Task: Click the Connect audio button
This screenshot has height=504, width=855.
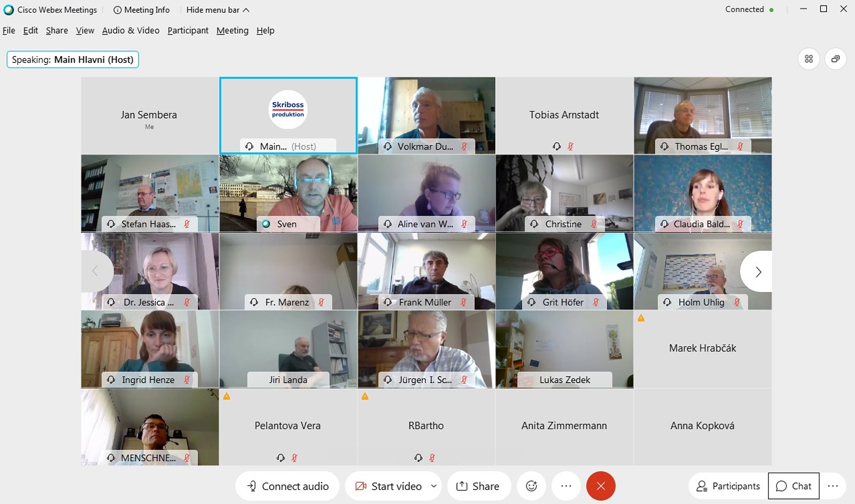Action: (x=287, y=486)
